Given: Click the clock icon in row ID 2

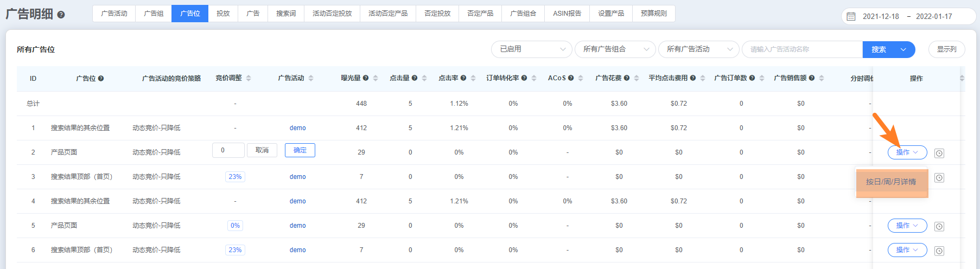Looking at the screenshot, I should pos(939,153).
